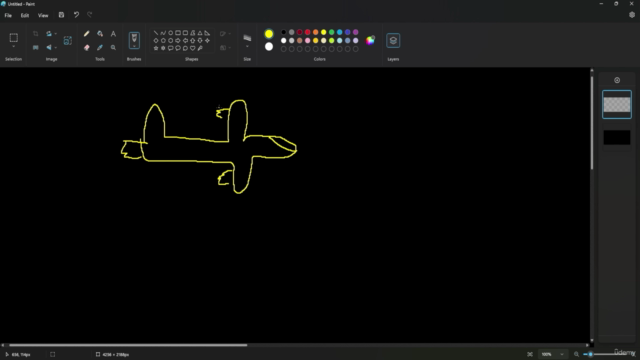640x360 pixels.
Task: Click the Rotate image icon
Action: [x=49, y=34]
